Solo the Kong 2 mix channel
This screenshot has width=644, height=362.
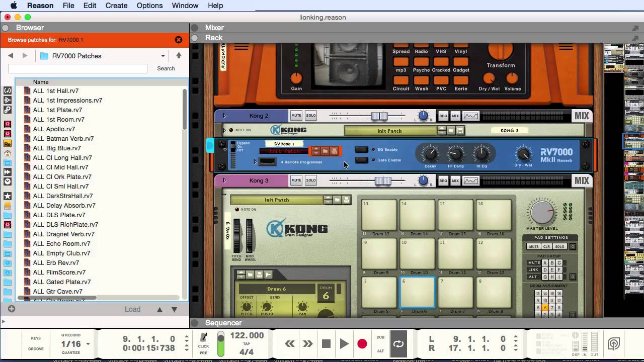tap(311, 116)
